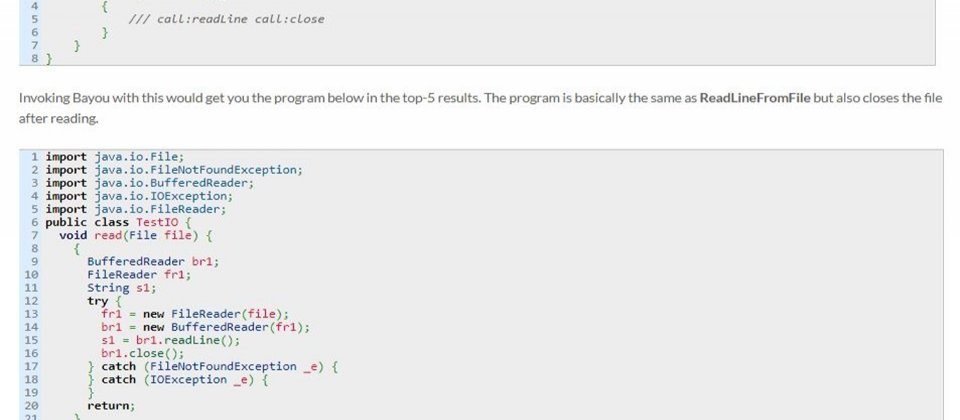Click the 'try {' keyword line
Viewport: 960px width, 420px height.
click(x=104, y=301)
